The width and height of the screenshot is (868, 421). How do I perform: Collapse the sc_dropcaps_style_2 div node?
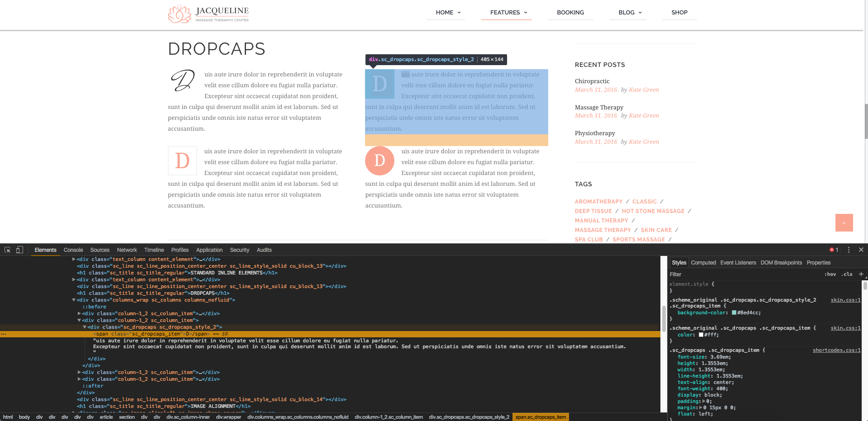point(85,327)
